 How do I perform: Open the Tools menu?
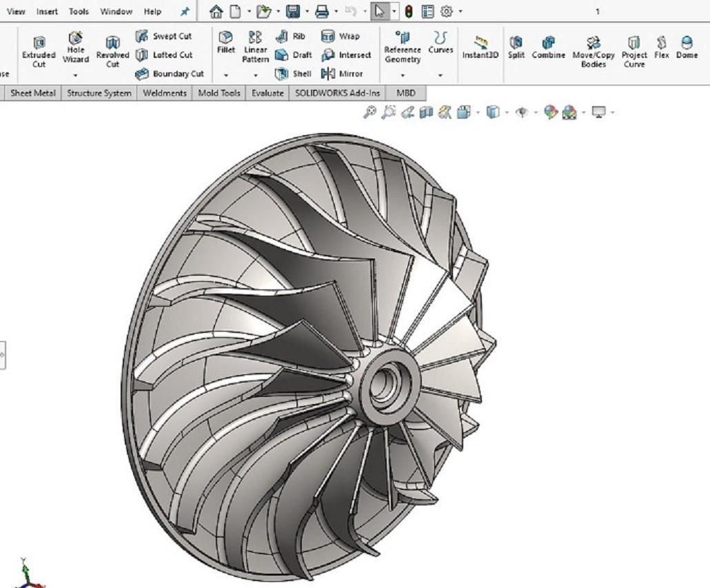coord(79,12)
